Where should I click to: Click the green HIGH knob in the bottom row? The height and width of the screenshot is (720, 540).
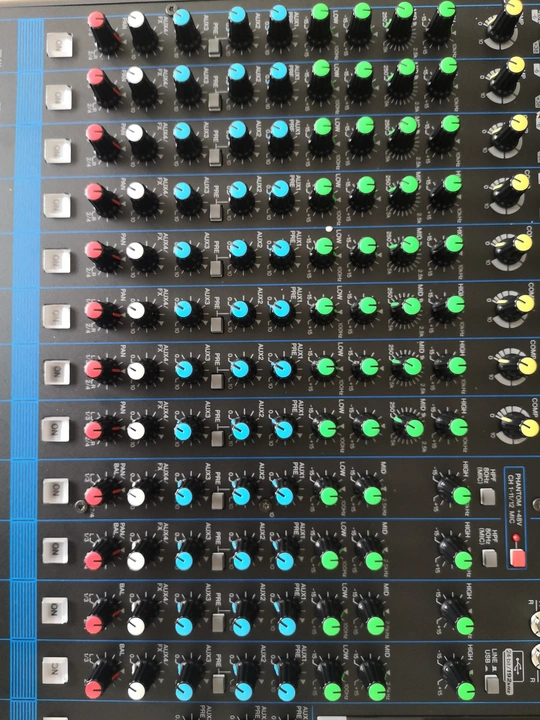tap(467, 692)
